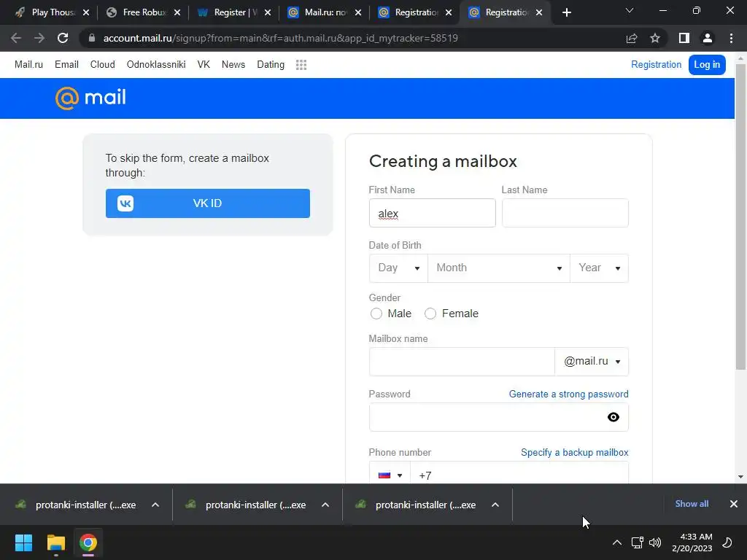This screenshot has width=747, height=560.
Task: Click the Mail logo in the blue header
Action: tap(90, 98)
